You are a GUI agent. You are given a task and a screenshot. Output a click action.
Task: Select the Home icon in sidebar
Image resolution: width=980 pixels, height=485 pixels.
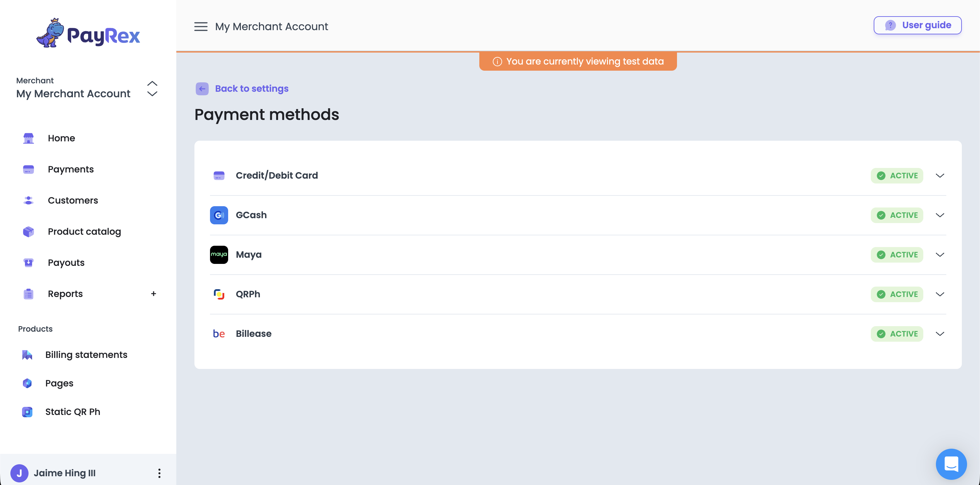[x=28, y=138]
